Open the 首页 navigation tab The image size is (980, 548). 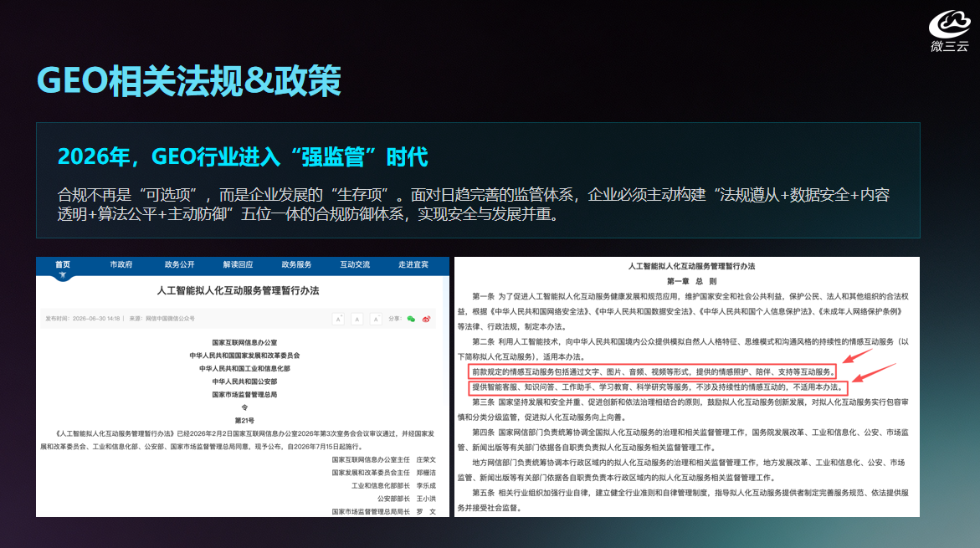tap(63, 264)
